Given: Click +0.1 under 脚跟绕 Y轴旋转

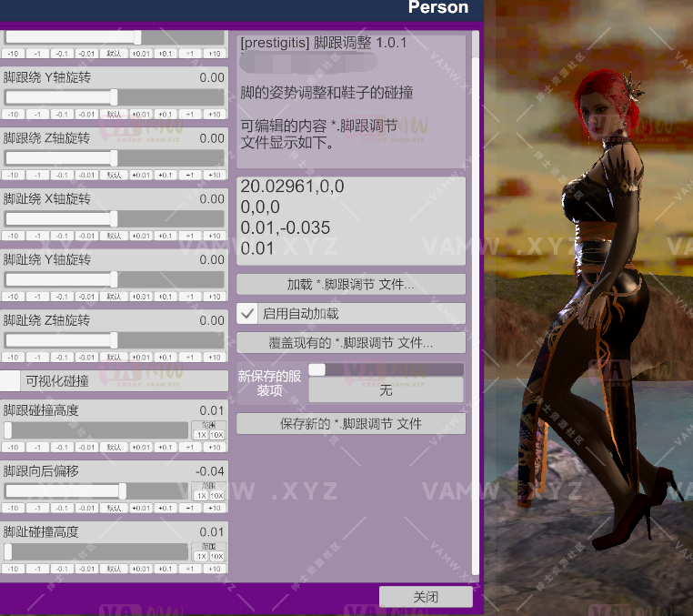Looking at the screenshot, I should [165, 115].
